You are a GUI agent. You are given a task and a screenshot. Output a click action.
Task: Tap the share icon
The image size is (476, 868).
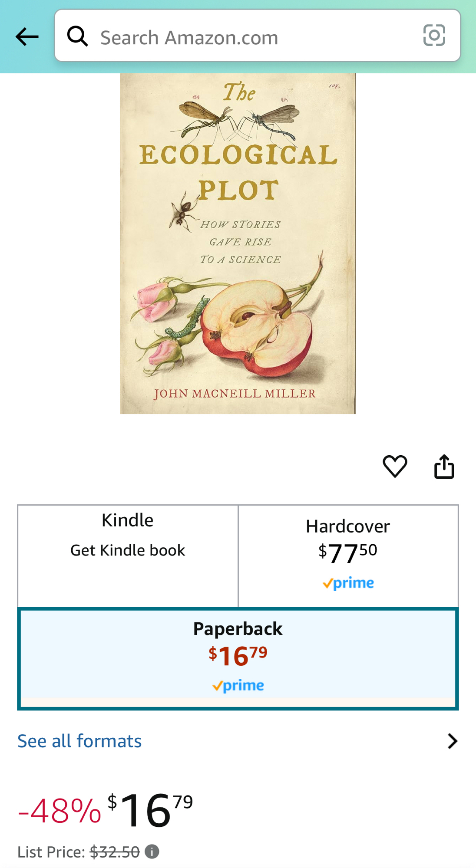(444, 467)
